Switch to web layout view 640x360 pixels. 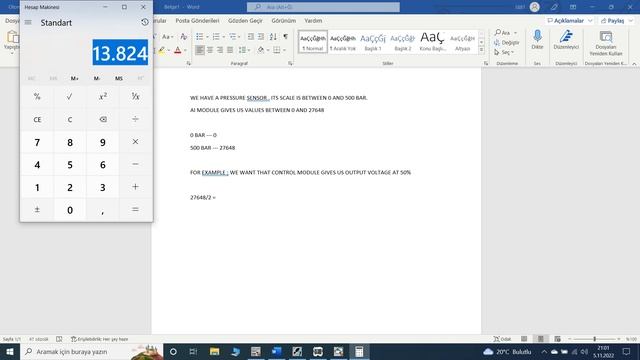557,339
